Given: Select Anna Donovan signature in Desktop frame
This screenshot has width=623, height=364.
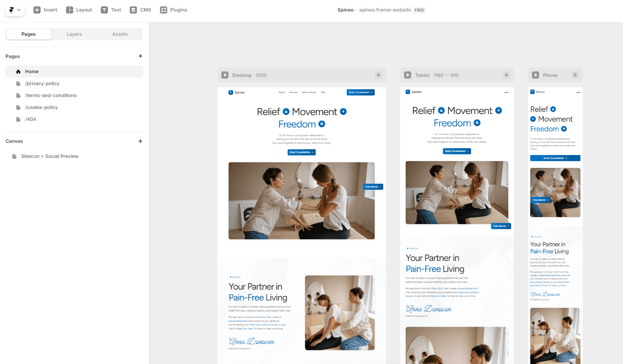Looking at the screenshot, I should (252, 341).
